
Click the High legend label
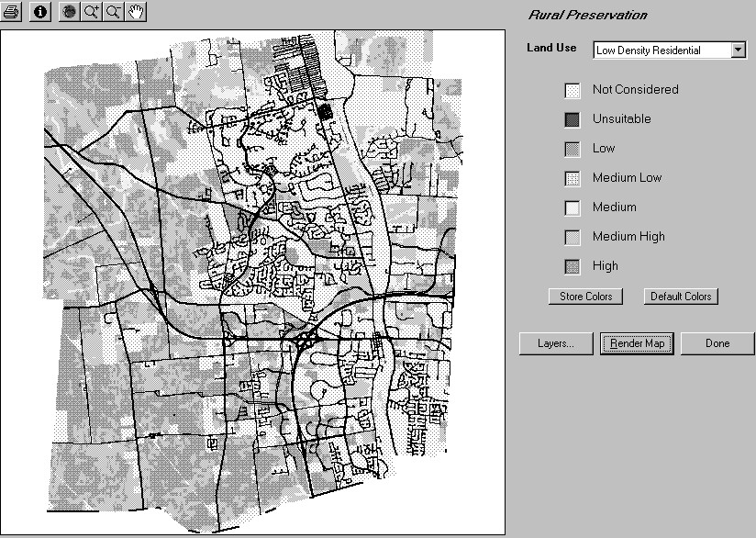(x=606, y=266)
